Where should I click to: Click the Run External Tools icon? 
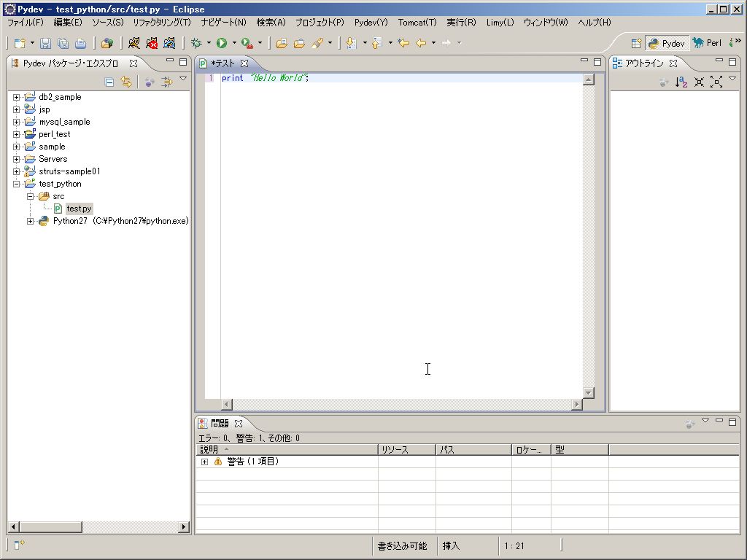click(247, 43)
